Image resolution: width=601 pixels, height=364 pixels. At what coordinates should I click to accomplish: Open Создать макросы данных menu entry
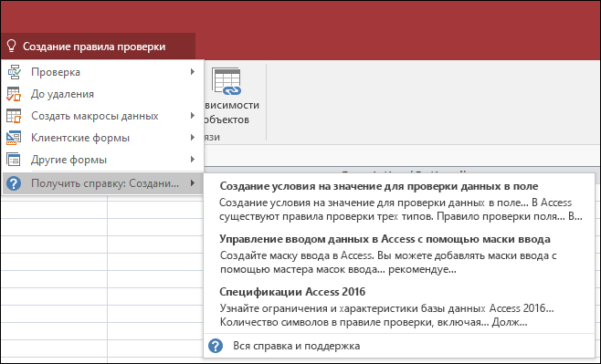click(102, 116)
